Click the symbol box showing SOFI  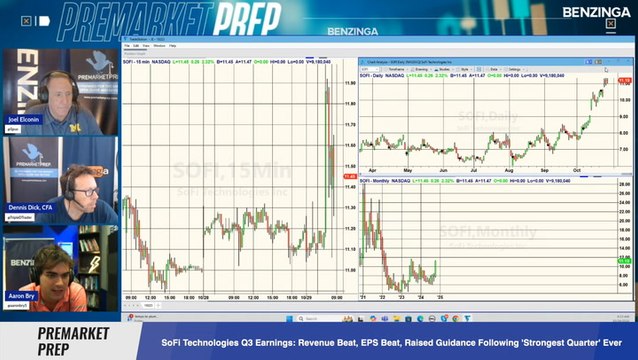pyautogui.click(x=370, y=69)
